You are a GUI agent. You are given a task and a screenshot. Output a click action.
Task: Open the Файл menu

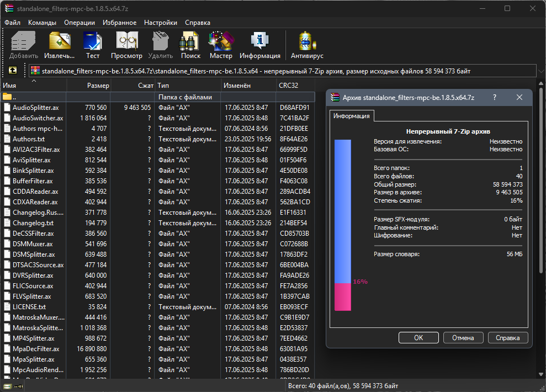[13, 23]
